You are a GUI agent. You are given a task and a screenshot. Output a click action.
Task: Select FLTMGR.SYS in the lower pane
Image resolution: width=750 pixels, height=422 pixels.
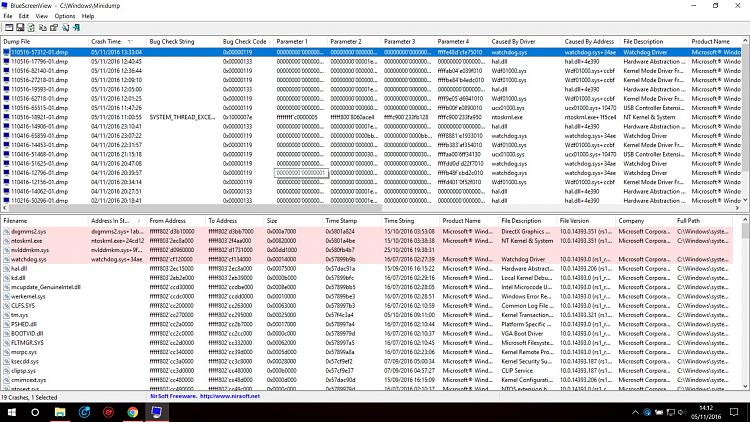pyautogui.click(x=27, y=343)
